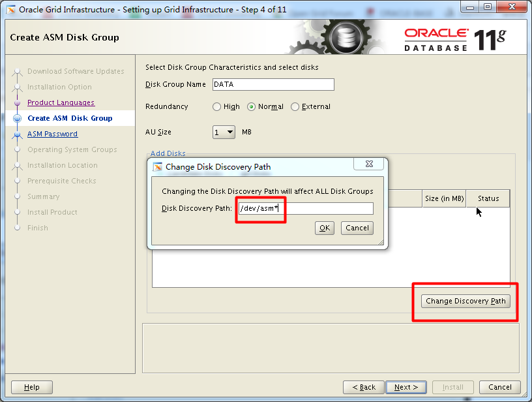
Task: Click the Create ASM Disk Group step bullet icon
Action: tap(17, 118)
